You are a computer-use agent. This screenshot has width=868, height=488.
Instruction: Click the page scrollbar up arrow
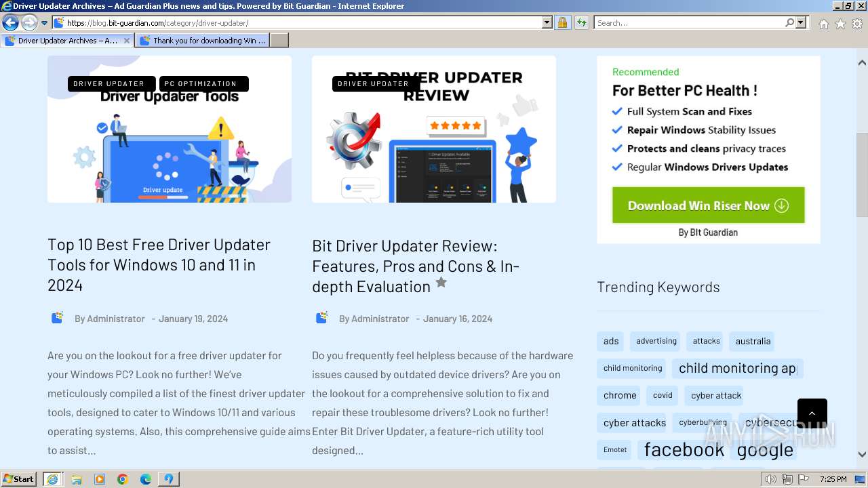pos(862,62)
